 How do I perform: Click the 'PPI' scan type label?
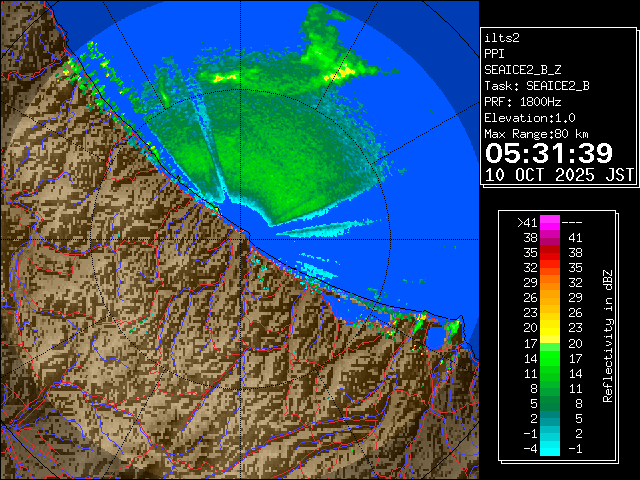495,54
